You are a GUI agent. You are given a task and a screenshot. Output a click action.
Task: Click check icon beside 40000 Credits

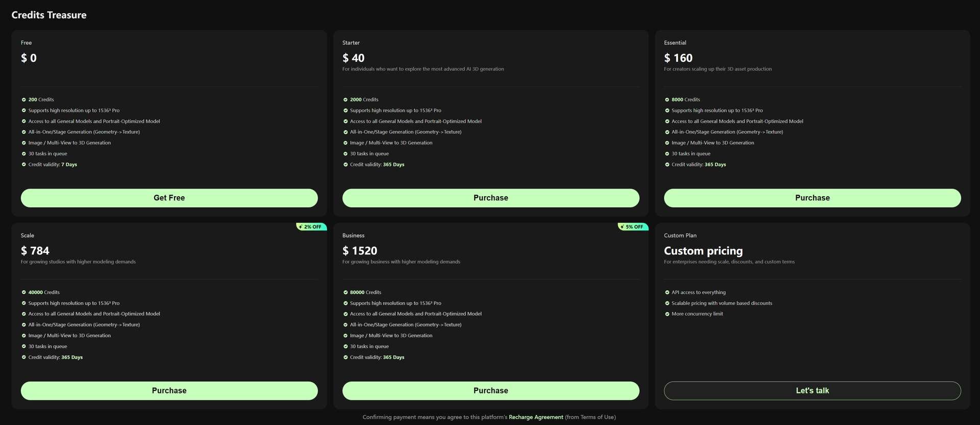[x=24, y=293]
